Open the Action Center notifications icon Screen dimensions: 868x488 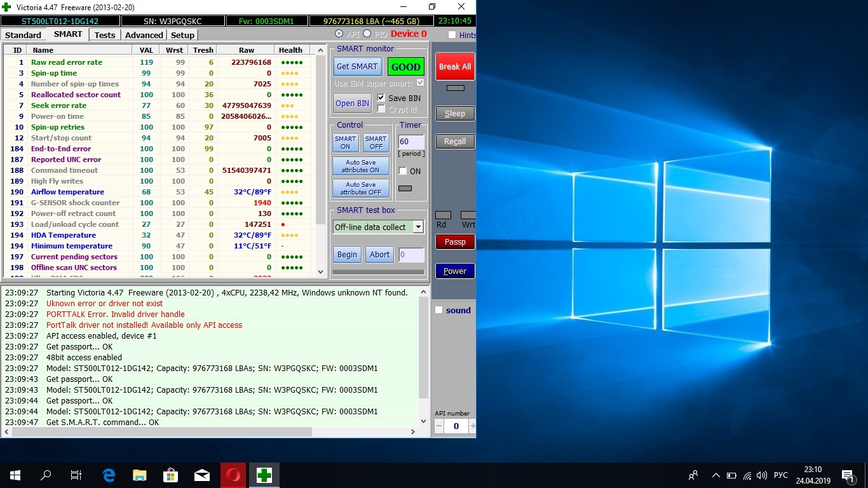847,475
